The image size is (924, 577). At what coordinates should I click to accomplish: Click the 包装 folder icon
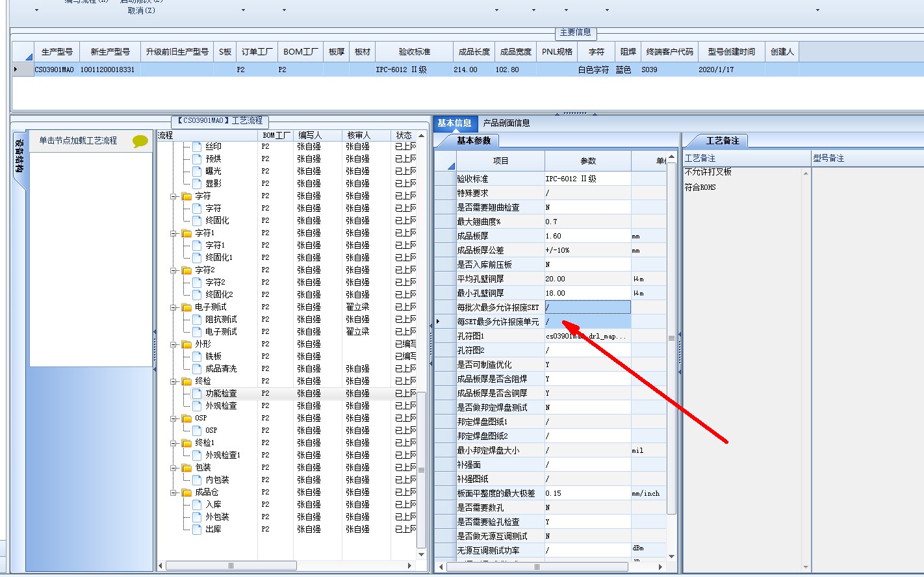coord(186,468)
